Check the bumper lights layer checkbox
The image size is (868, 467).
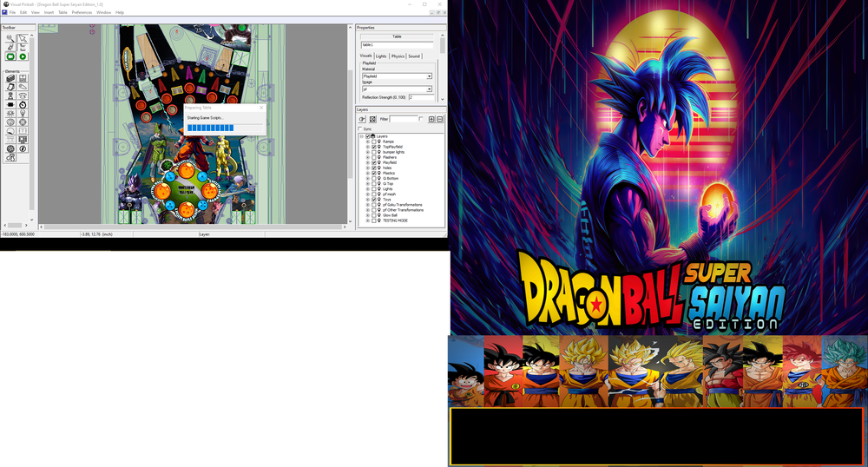pos(373,152)
